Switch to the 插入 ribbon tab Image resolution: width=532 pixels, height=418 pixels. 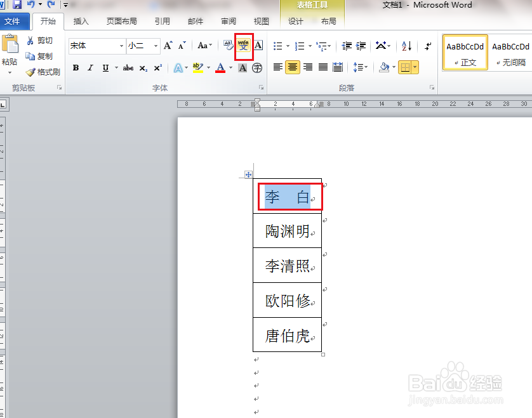81,21
